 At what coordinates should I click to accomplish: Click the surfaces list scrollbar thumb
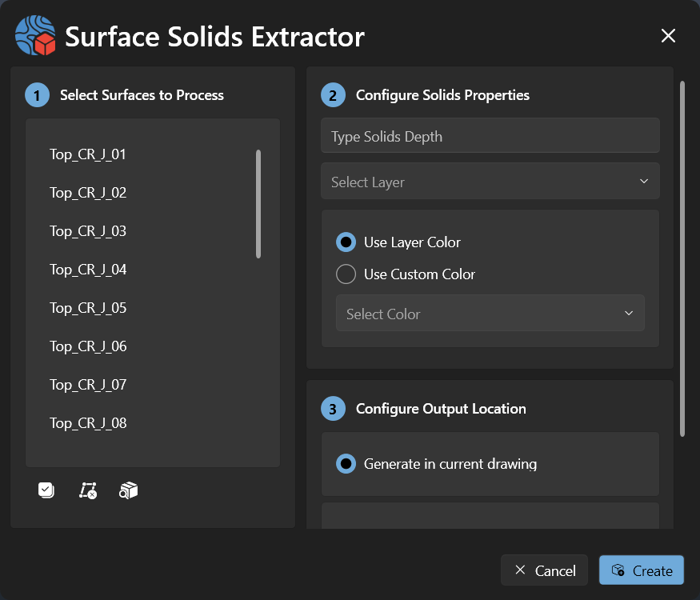point(258,204)
